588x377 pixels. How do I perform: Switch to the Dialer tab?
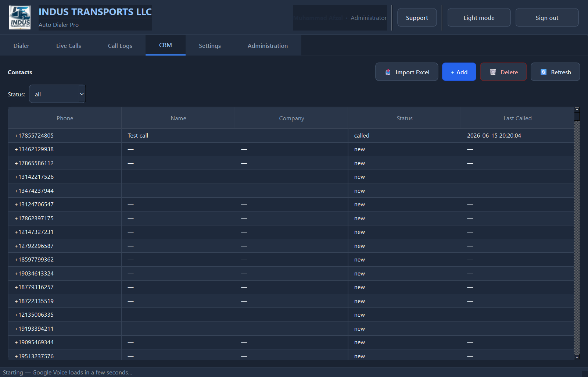coord(21,46)
